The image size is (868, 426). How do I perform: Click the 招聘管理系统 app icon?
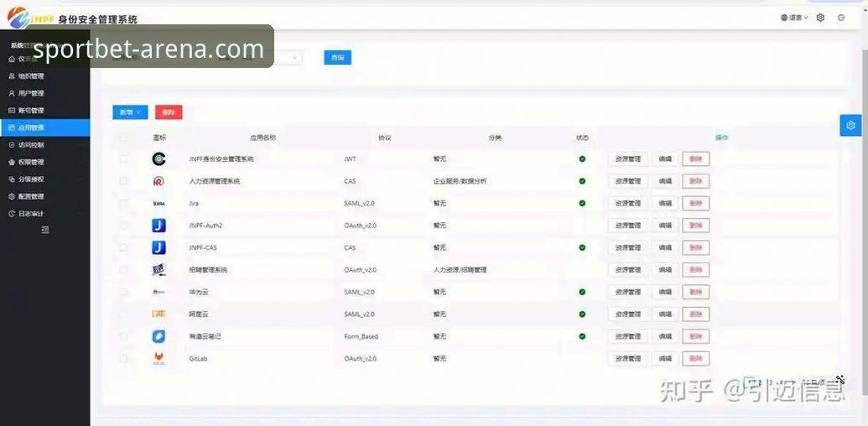[159, 270]
